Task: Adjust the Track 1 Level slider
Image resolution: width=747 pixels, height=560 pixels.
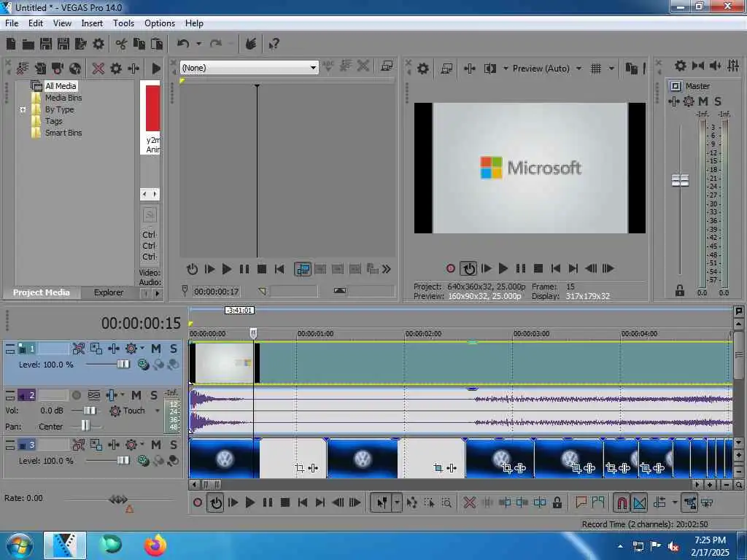Action: click(123, 365)
